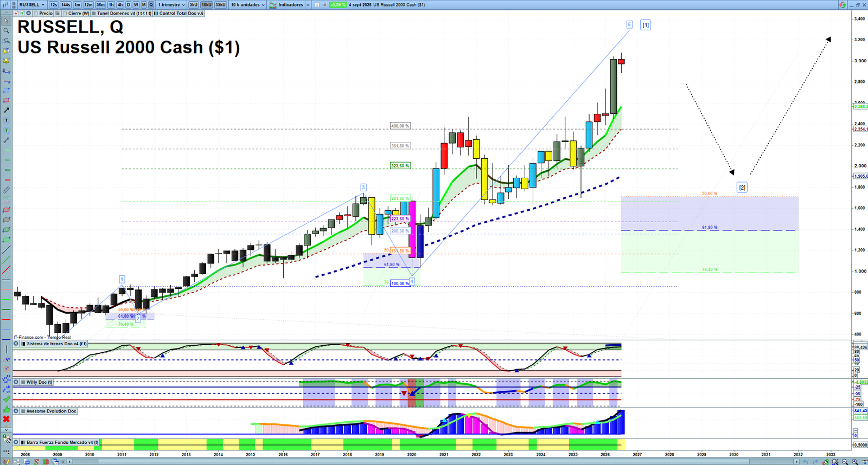The height and width of the screenshot is (465, 868).
Task: Select the red X cross tool
Action: pyautogui.click(x=7, y=419)
